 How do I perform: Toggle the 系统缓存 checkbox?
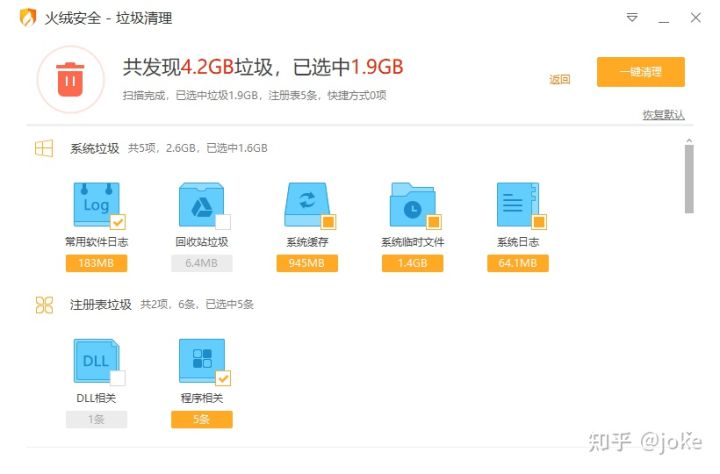[x=328, y=222]
